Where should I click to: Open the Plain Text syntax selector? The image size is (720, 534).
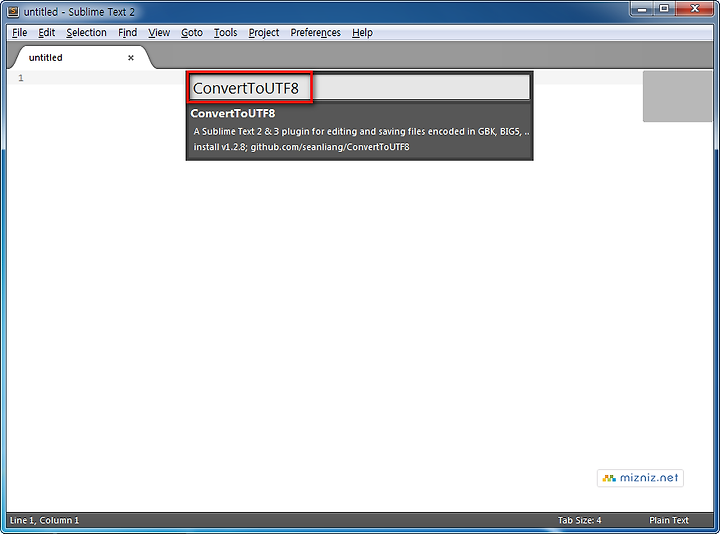point(669,520)
